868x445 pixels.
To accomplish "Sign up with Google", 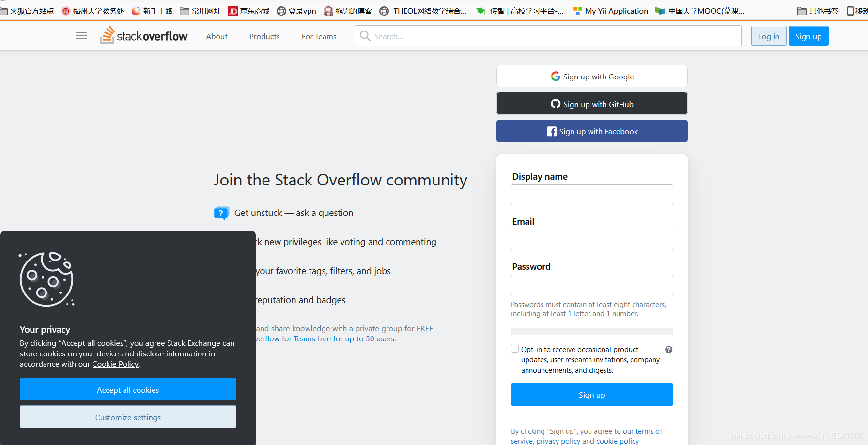I will [592, 76].
